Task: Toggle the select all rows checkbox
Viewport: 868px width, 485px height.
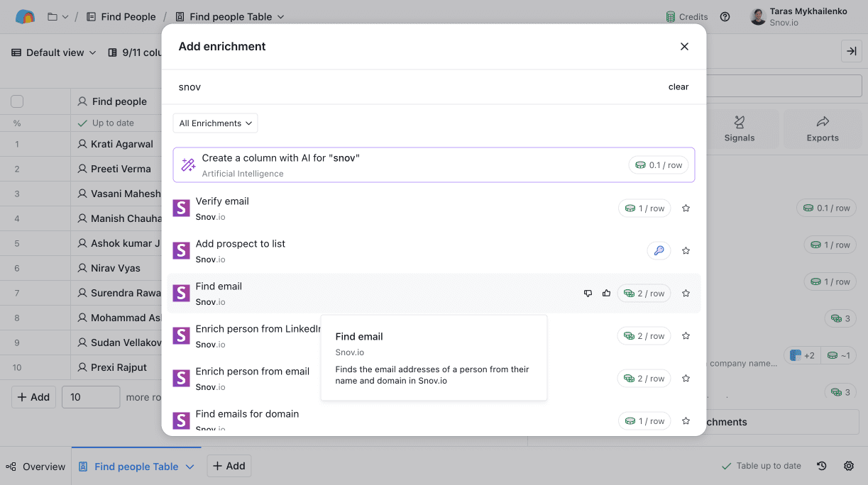Action: tap(17, 101)
